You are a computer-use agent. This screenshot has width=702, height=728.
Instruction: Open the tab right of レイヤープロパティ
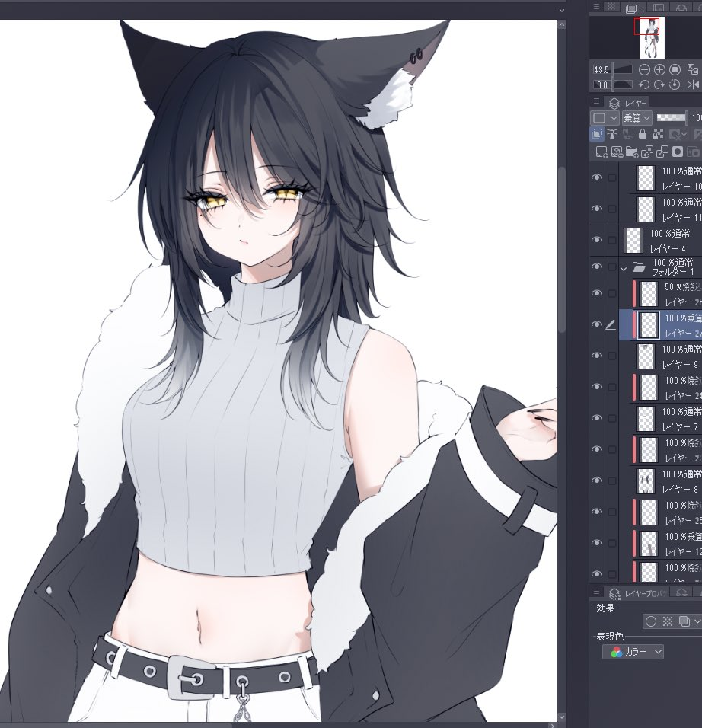tap(681, 593)
